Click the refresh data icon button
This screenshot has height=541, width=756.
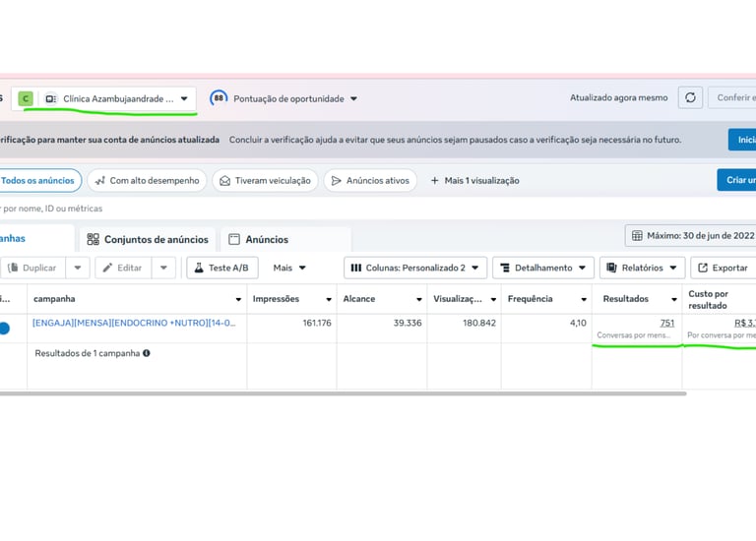[690, 97]
